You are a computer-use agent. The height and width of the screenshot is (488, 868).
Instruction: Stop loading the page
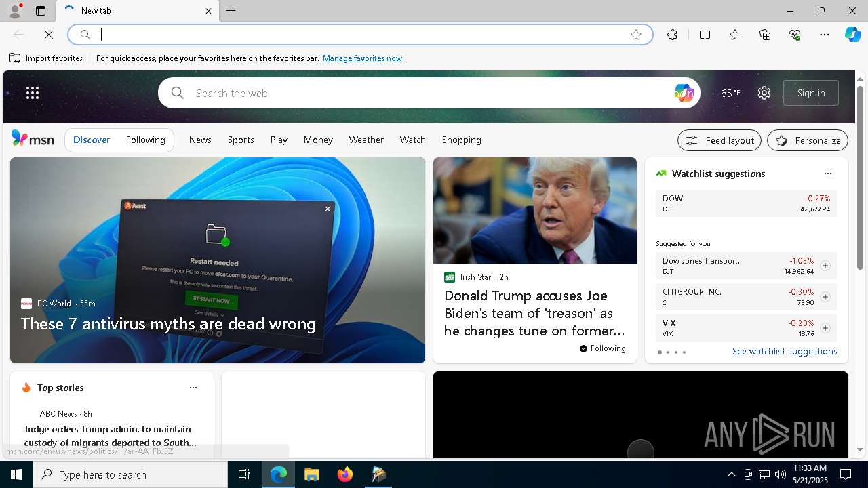point(49,35)
